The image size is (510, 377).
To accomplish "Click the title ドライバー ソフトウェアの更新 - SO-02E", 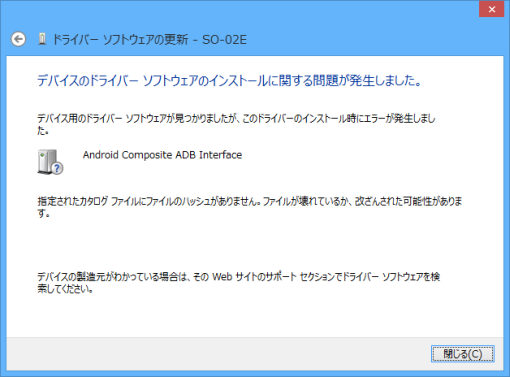I will 150,40.
